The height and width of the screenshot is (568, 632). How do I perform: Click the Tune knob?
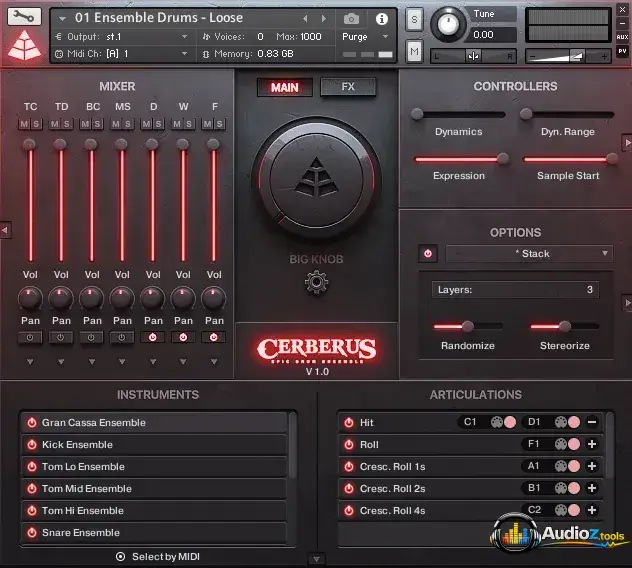[x=448, y=24]
